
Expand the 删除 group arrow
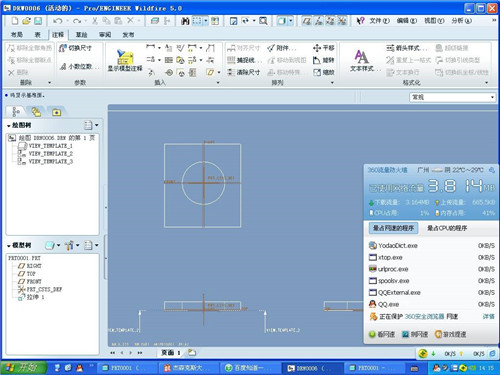[50, 82]
